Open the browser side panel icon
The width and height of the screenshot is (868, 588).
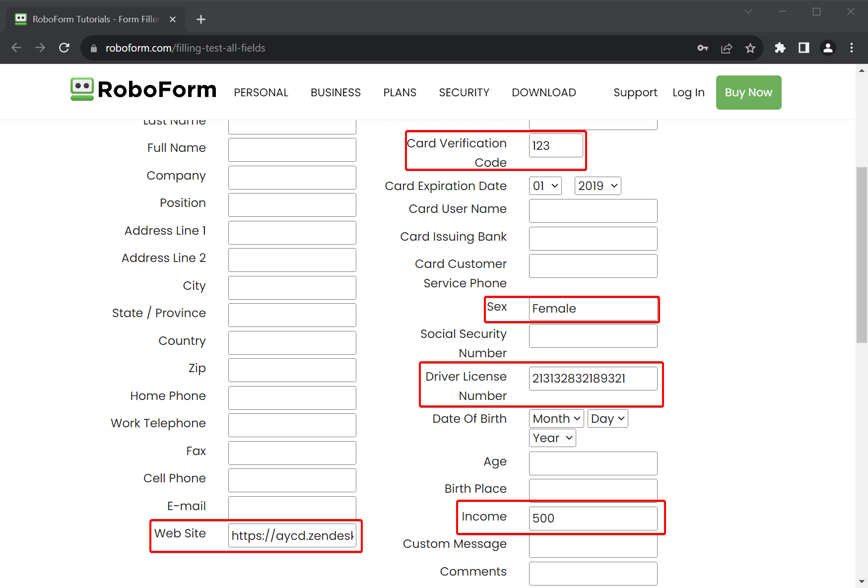(x=804, y=48)
